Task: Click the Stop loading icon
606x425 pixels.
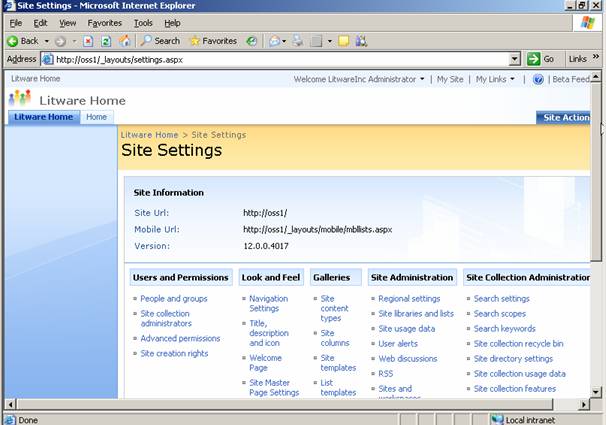Action: (88, 41)
